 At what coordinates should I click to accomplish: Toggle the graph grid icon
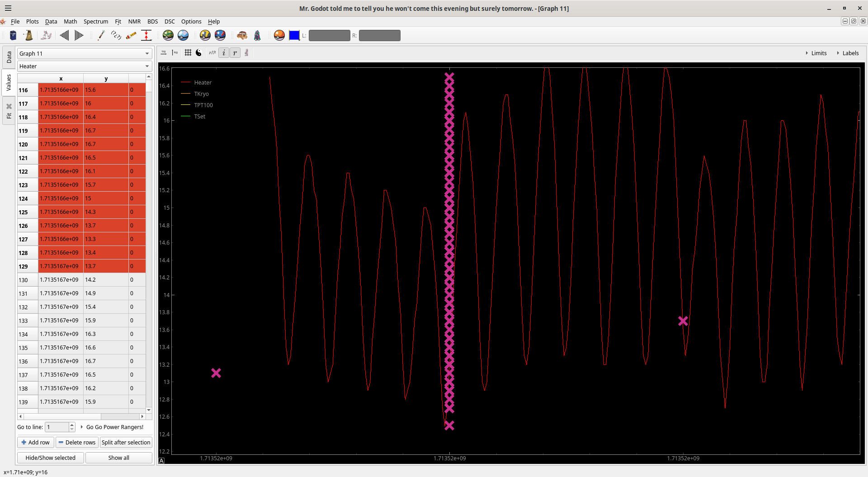188,53
